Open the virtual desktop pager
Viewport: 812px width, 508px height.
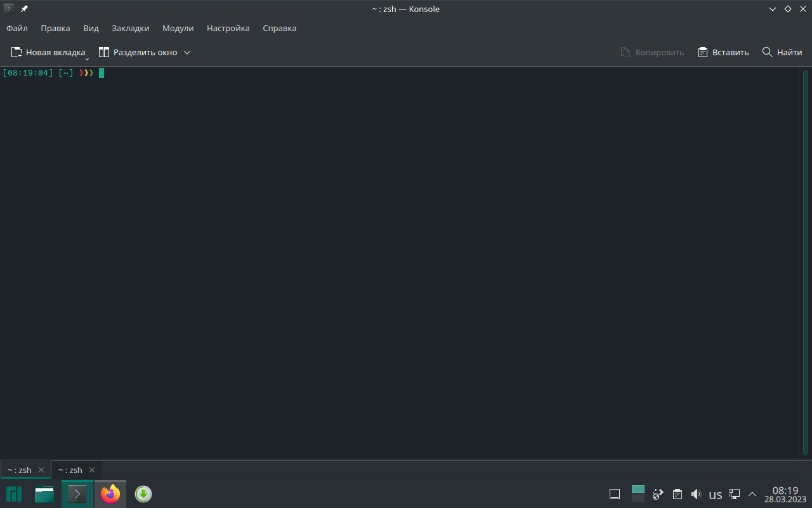pyautogui.click(x=638, y=494)
